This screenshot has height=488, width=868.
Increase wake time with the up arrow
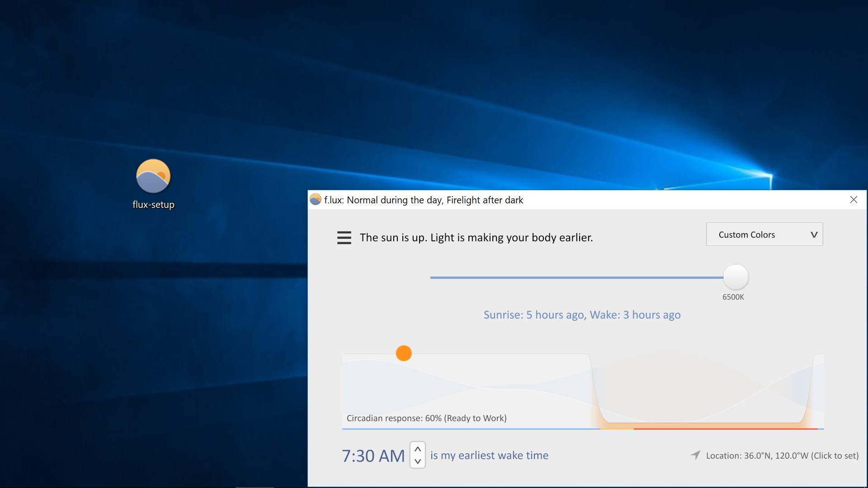pyautogui.click(x=418, y=449)
